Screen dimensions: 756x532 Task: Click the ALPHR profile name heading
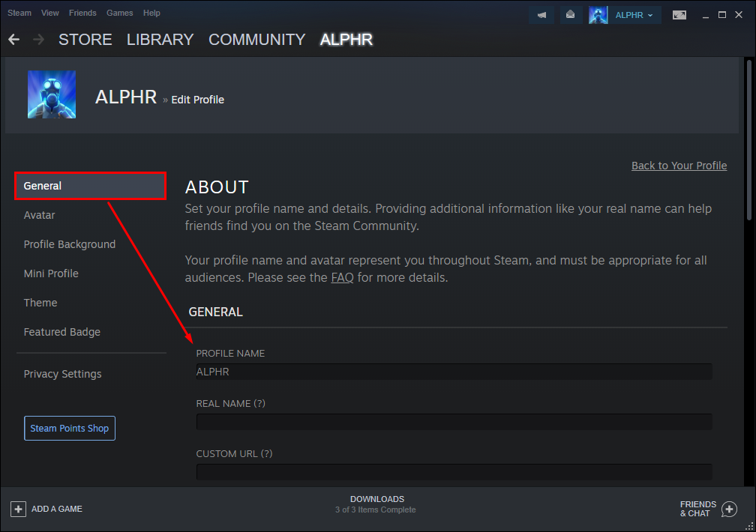coord(126,97)
